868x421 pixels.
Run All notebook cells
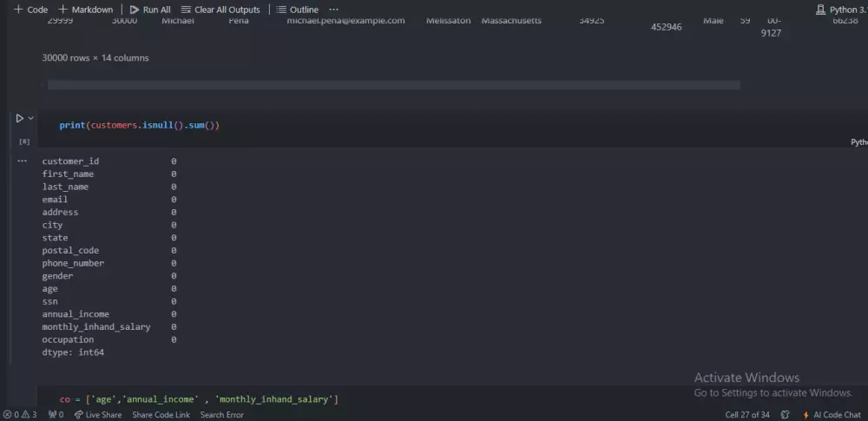coord(150,10)
